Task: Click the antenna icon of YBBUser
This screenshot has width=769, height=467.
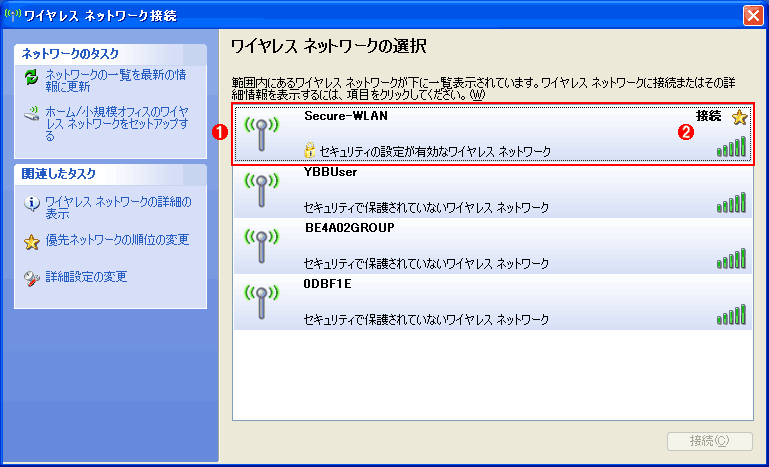Action: (x=261, y=189)
